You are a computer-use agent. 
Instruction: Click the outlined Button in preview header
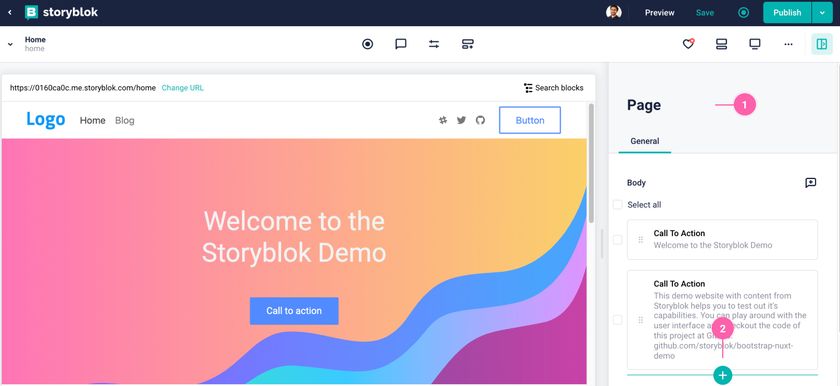[x=530, y=120]
